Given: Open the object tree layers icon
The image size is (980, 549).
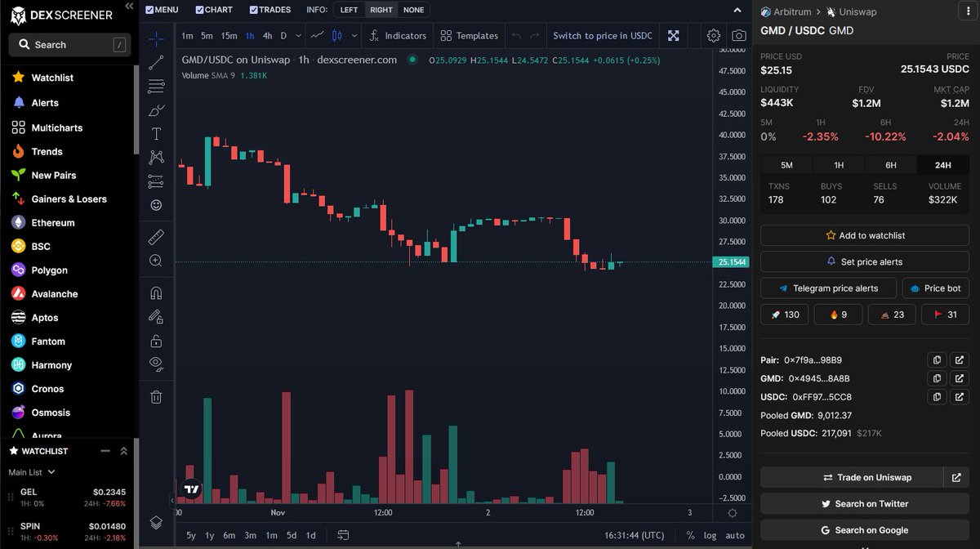Looking at the screenshot, I should tap(156, 522).
